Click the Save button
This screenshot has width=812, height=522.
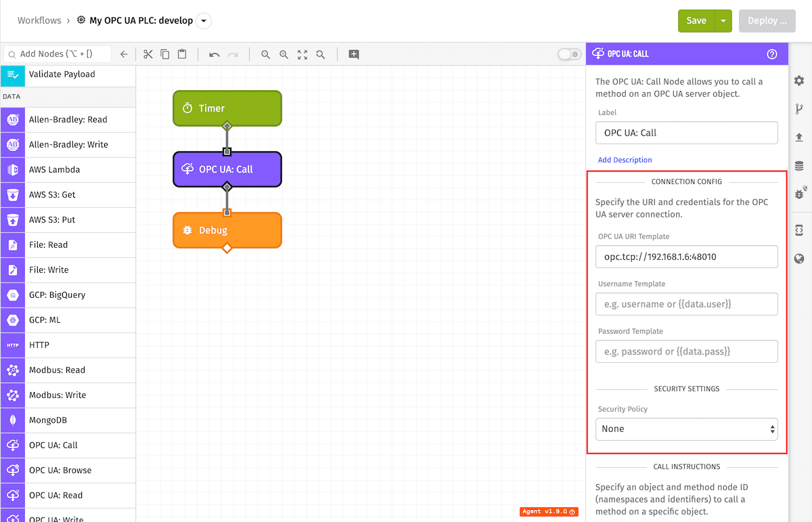point(696,21)
